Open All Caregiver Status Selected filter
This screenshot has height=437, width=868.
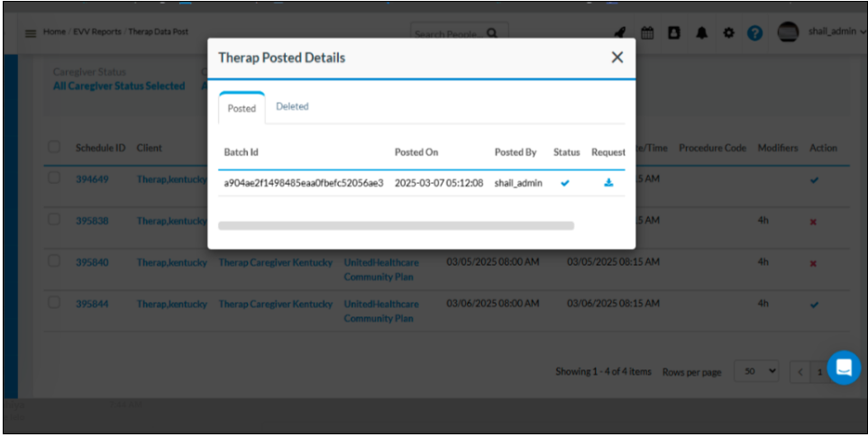[119, 86]
